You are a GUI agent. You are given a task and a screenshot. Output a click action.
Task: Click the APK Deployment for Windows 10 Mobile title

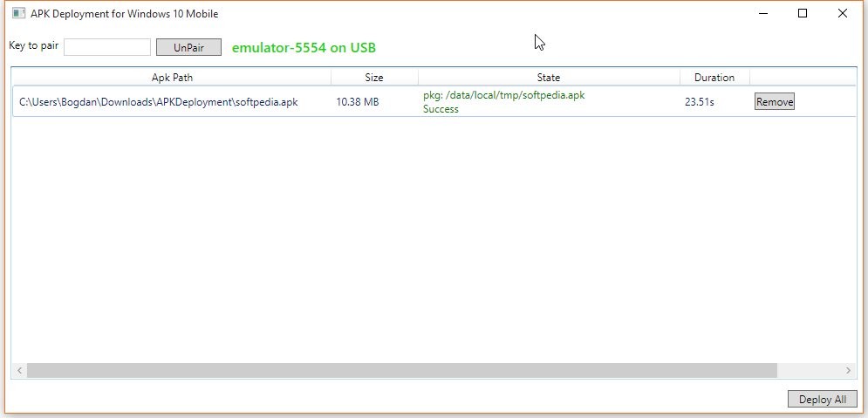point(124,14)
